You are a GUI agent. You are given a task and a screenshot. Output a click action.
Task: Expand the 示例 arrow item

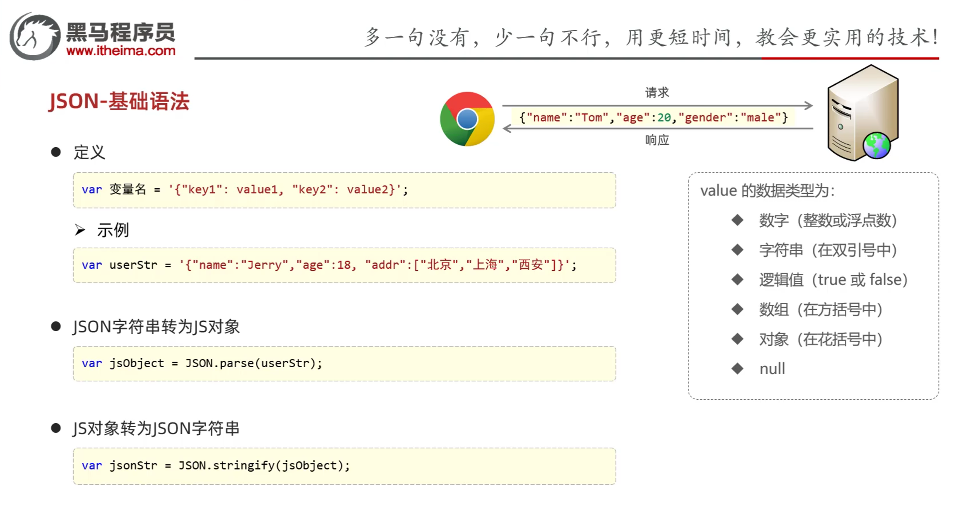point(80,230)
